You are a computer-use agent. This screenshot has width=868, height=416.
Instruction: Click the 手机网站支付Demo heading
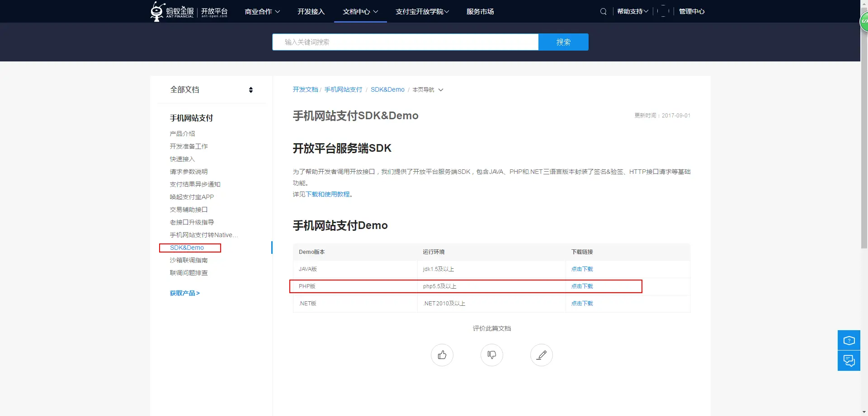(x=340, y=225)
